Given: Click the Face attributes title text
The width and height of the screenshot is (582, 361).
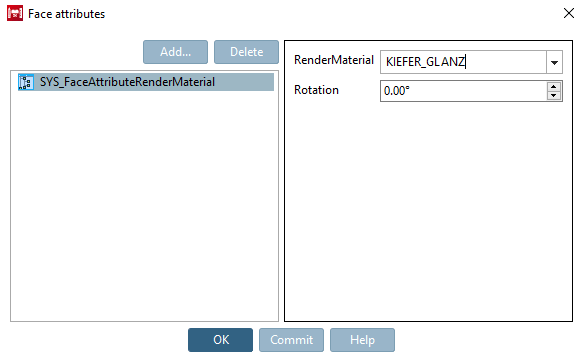Looking at the screenshot, I should [x=66, y=14].
